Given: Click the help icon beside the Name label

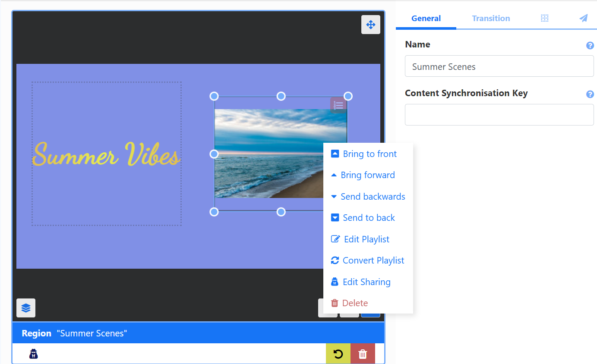Looking at the screenshot, I should tap(590, 45).
